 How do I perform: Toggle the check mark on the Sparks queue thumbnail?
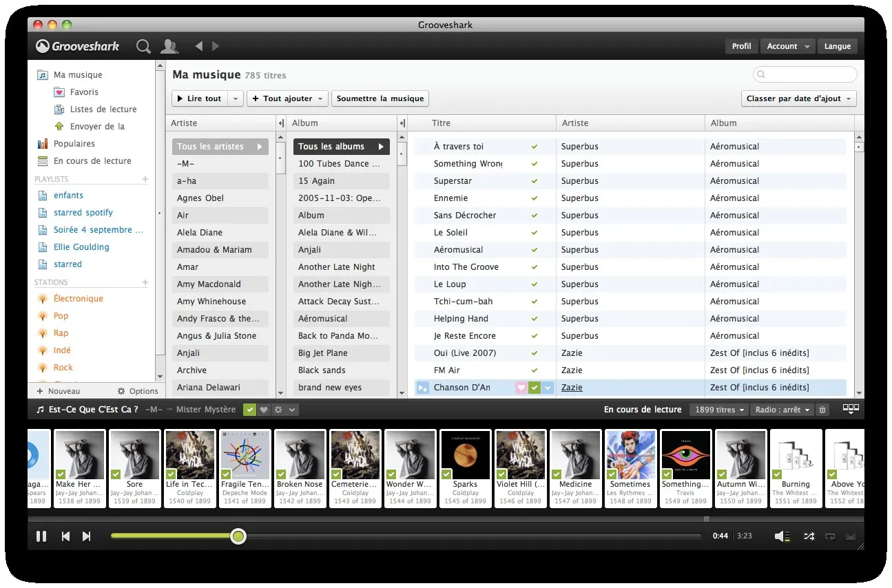click(x=446, y=474)
